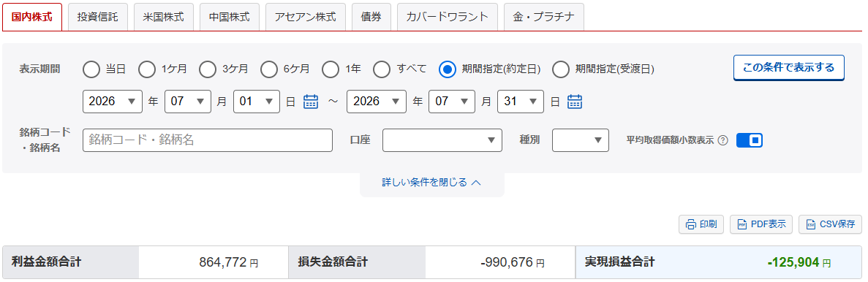Switch to the 債券 tab
This screenshot has width=868, height=282.
[371, 17]
